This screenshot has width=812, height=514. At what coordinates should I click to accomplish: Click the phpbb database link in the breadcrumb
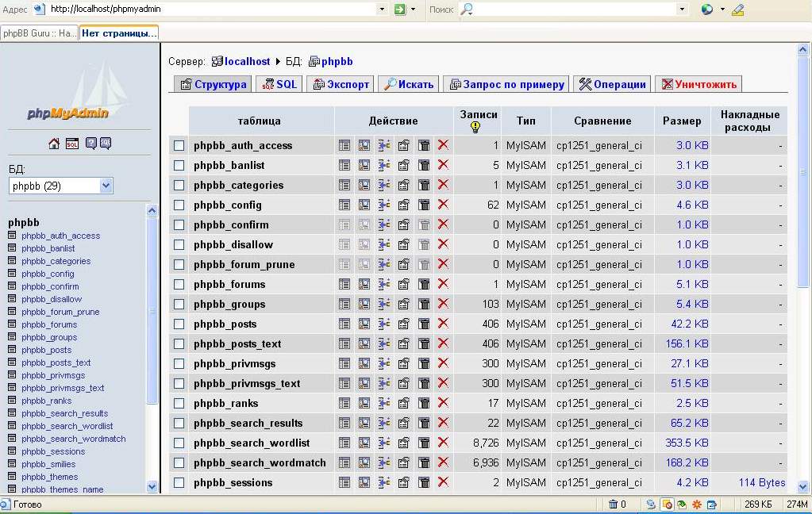click(337, 62)
